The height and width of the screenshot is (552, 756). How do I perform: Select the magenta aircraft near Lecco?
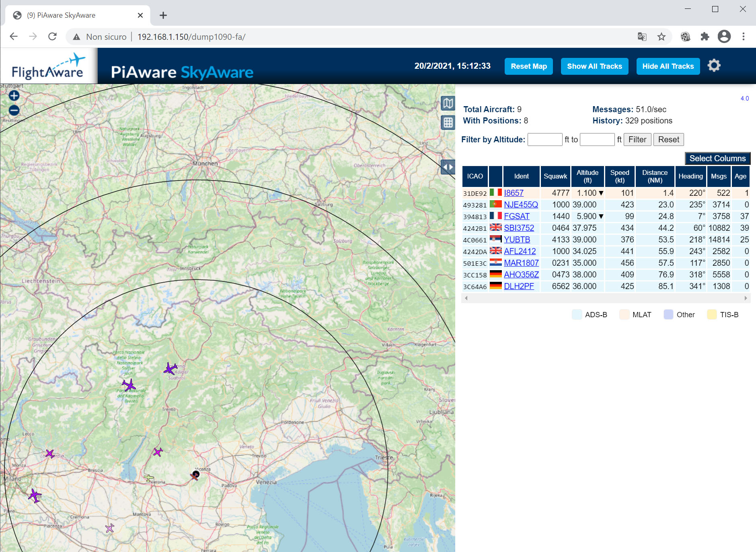[49, 454]
